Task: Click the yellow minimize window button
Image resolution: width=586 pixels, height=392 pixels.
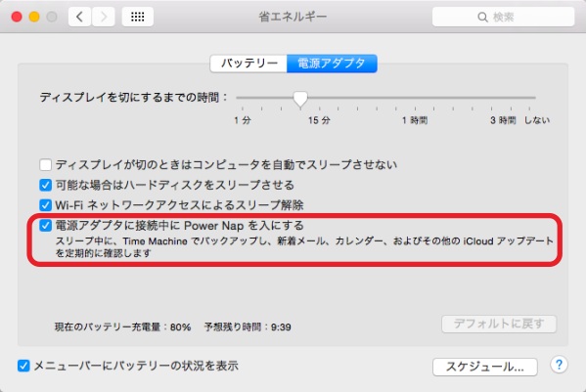Action: click(34, 17)
